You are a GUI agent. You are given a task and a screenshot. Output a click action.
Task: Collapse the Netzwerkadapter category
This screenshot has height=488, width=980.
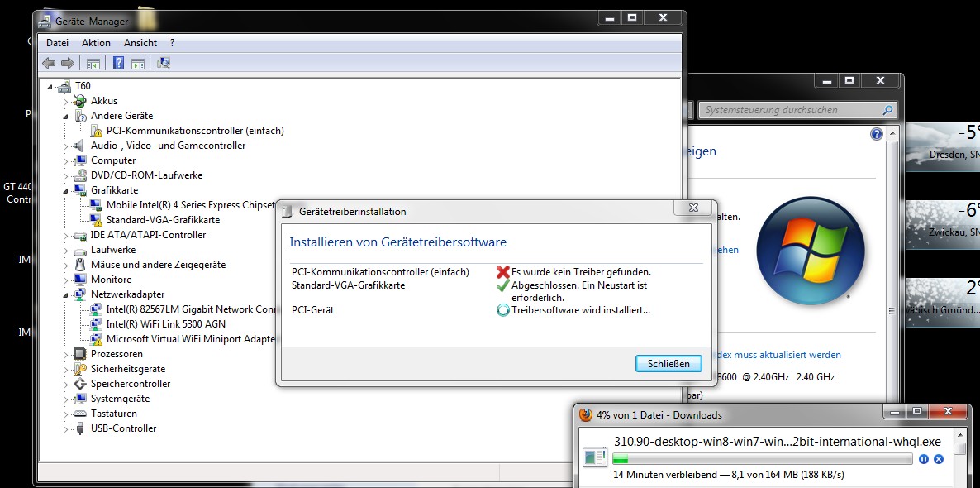pos(65,294)
